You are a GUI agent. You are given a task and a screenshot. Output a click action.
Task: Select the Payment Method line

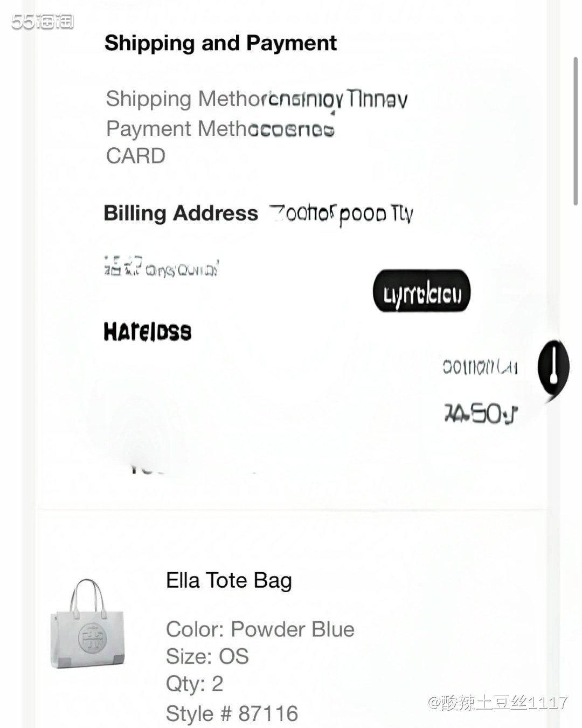(x=220, y=129)
